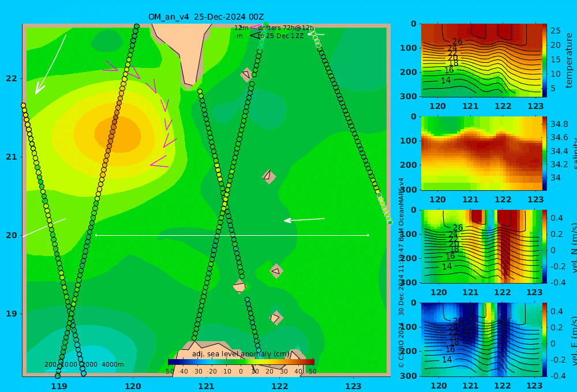Screen dimensions: 577x392
Task: Click the salinity color scale bar
Action: (545, 153)
